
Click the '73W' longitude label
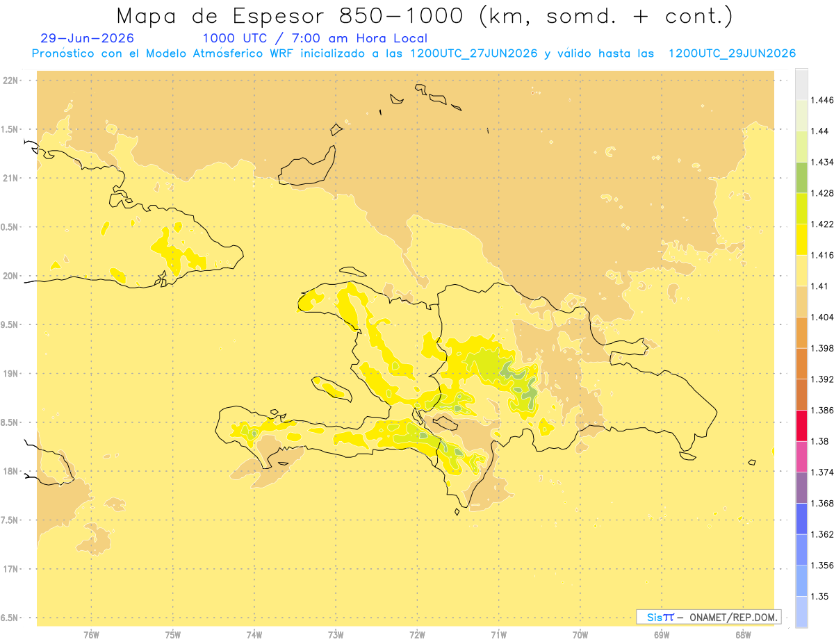[336, 635]
